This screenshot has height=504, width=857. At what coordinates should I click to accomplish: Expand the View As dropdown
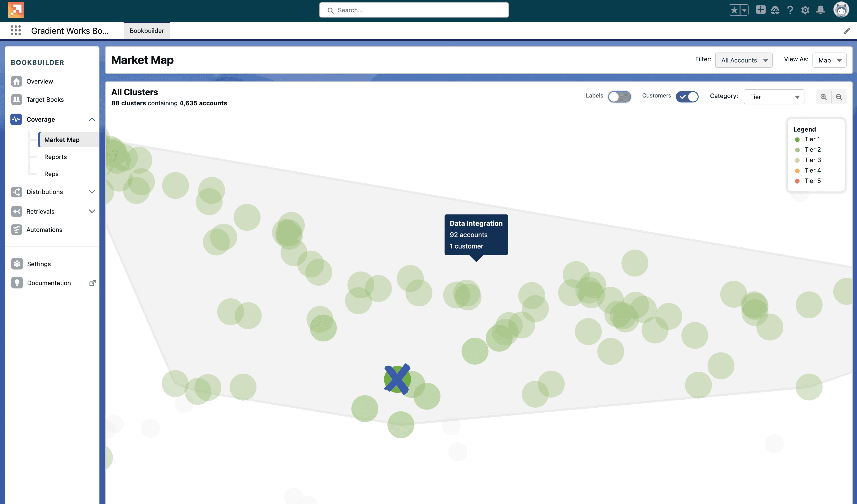tap(830, 59)
